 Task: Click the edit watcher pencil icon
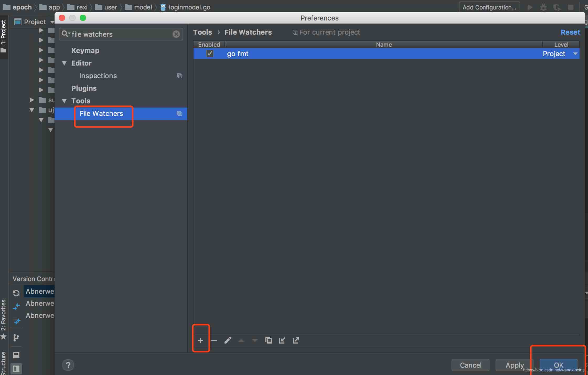tap(228, 340)
